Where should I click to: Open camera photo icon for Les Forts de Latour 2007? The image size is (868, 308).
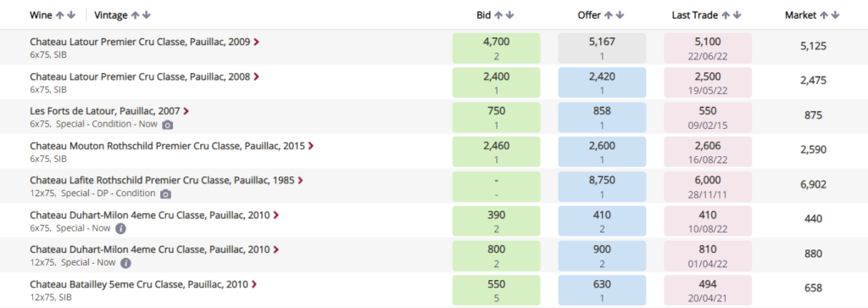tap(168, 125)
